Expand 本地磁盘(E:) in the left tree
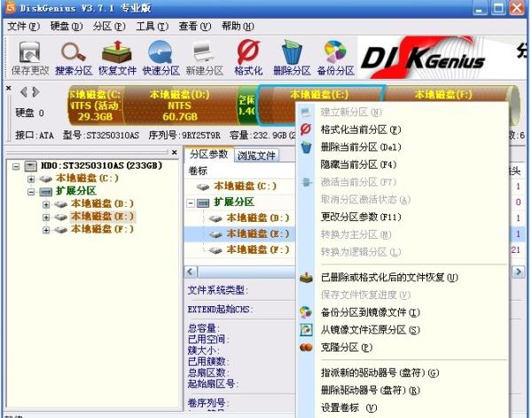The height and width of the screenshot is (418, 532). pos(46,217)
